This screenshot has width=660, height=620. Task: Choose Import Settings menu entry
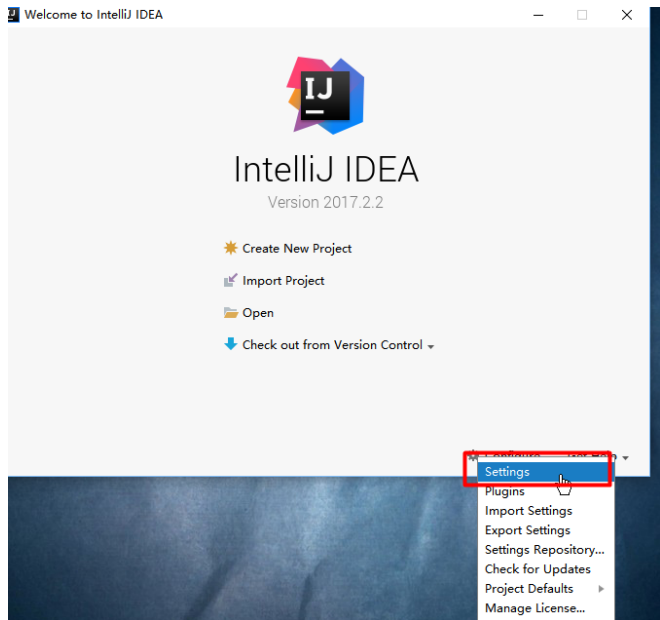coord(546,511)
